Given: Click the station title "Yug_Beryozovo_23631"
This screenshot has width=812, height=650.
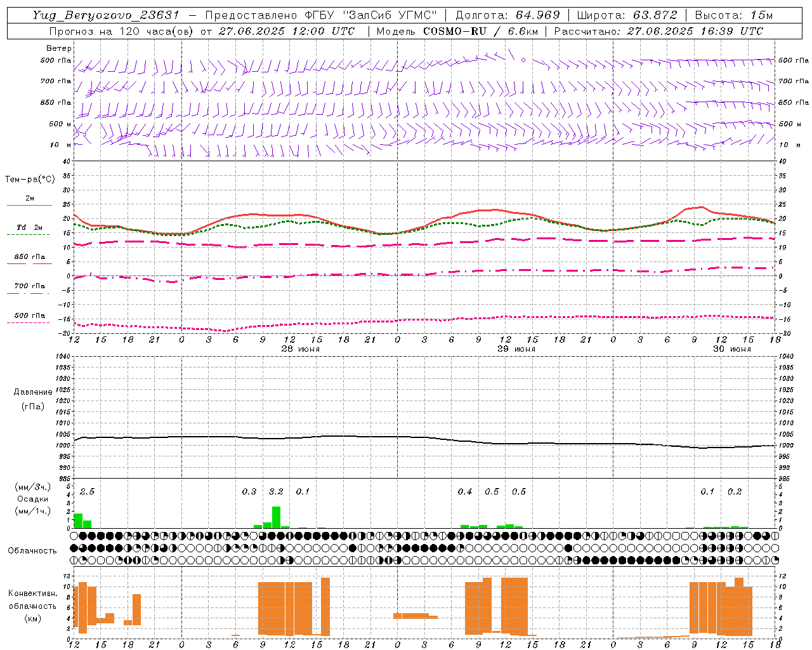Looking at the screenshot, I should click(107, 16).
